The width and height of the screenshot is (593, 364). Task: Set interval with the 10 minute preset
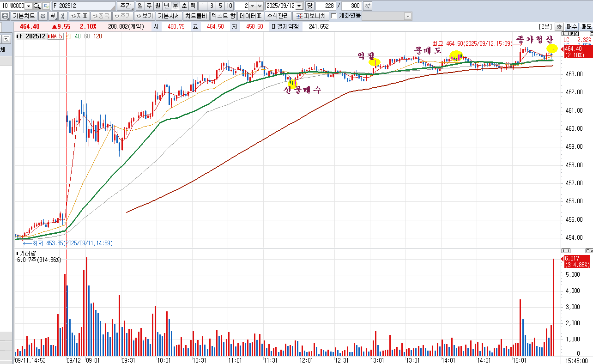click(229, 6)
